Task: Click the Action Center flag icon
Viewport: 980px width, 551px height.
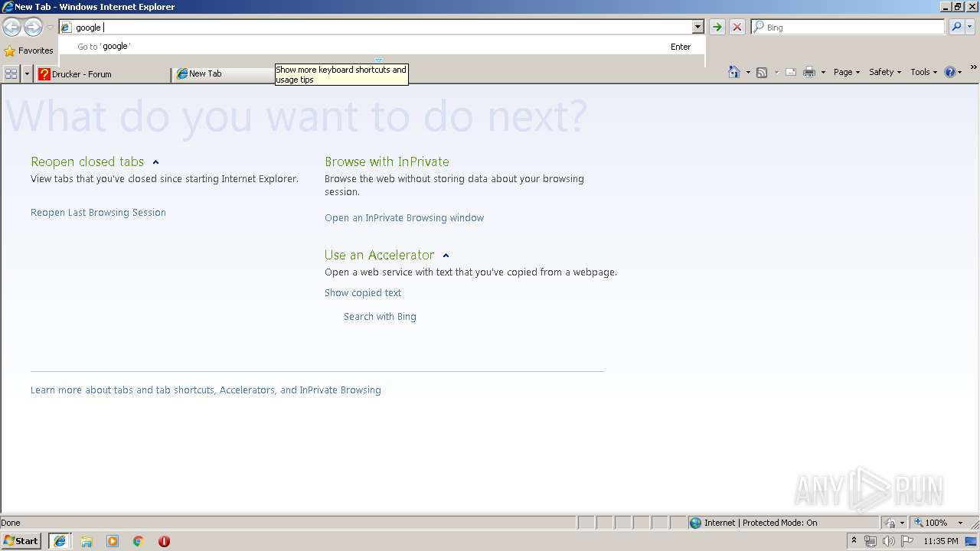Action: pyautogui.click(x=907, y=541)
